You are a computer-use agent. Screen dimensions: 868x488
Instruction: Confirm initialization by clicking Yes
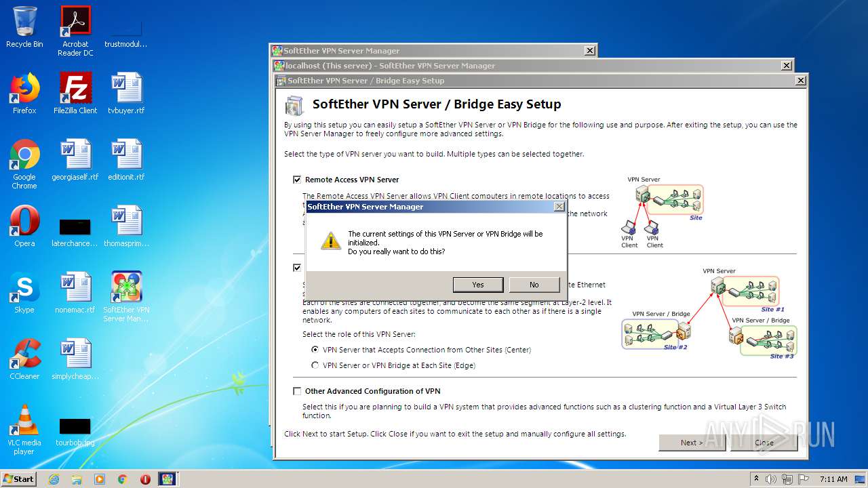point(478,285)
